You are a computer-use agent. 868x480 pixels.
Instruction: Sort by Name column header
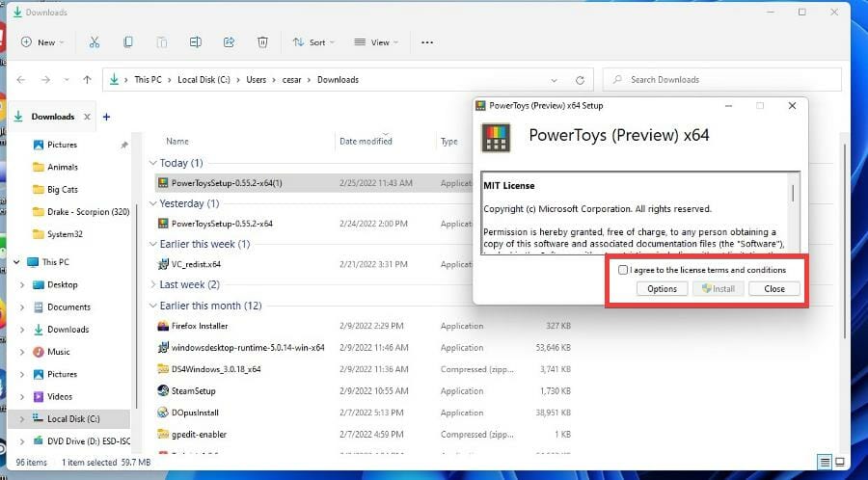[x=177, y=142]
